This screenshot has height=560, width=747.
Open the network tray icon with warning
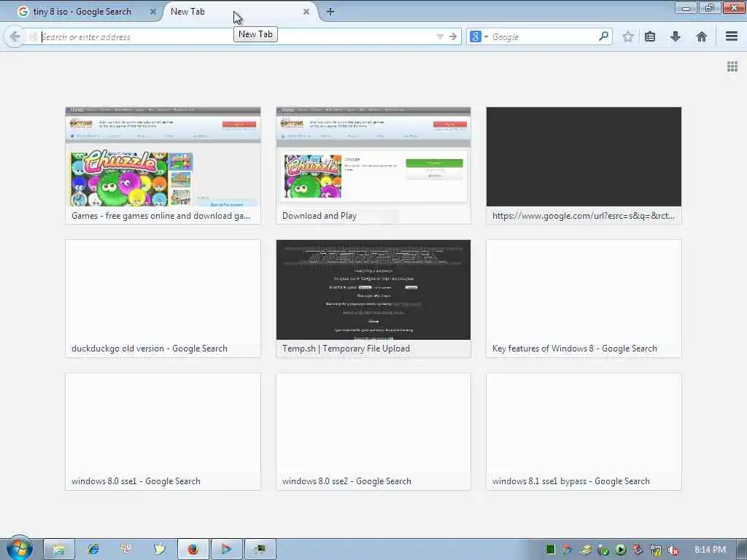point(656,550)
